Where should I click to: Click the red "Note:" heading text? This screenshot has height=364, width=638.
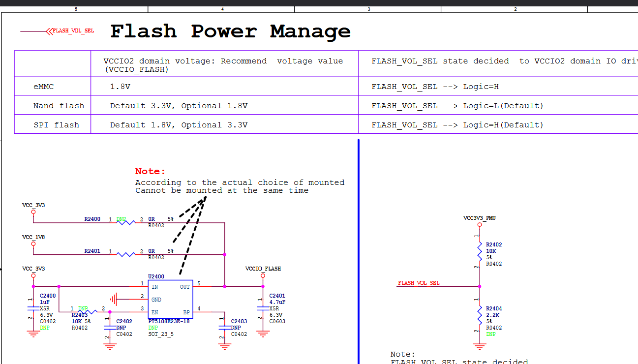151,171
